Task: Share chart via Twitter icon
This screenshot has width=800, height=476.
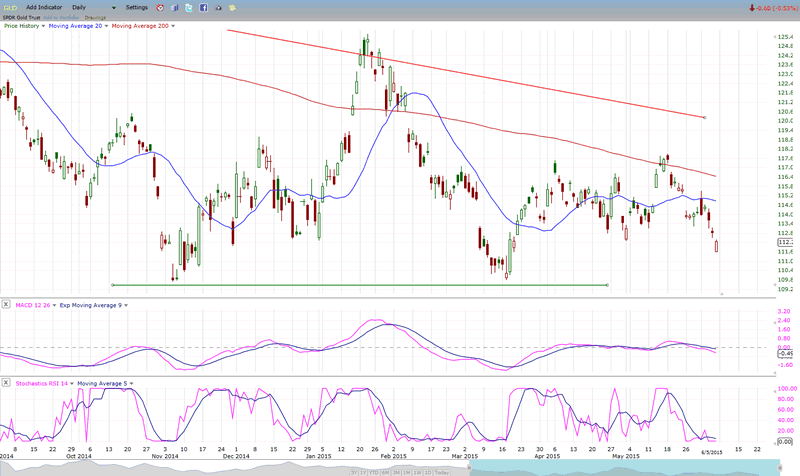Action: coord(190,7)
